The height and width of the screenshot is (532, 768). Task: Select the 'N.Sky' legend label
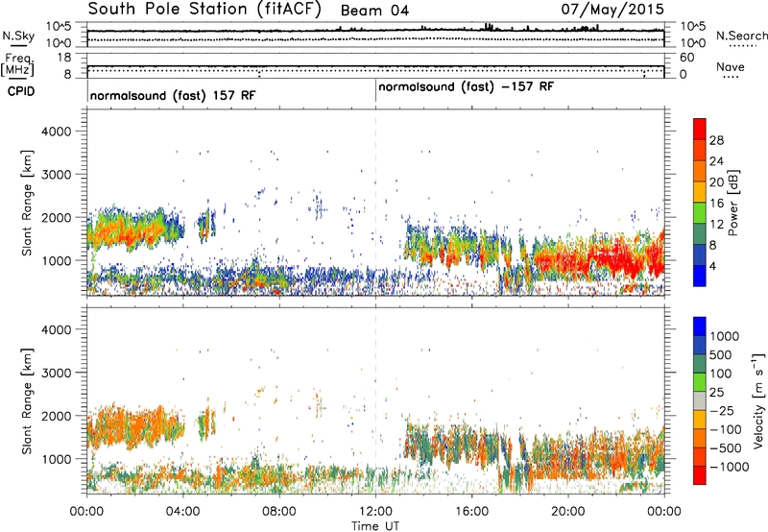pos(18,36)
